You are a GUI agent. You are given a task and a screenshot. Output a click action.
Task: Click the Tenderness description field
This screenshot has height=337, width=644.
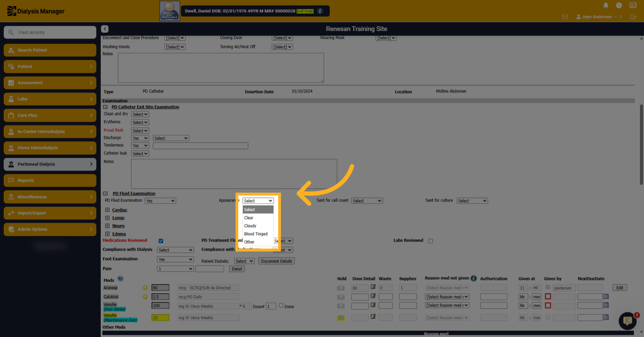(200, 146)
